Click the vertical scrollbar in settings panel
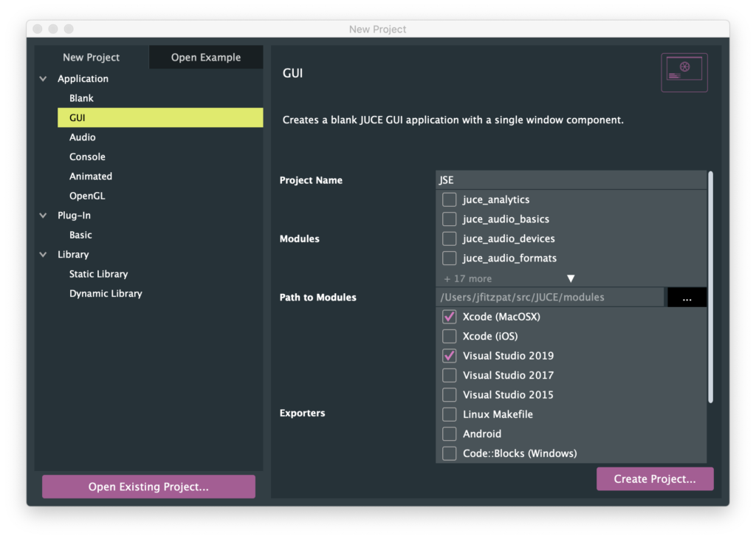This screenshot has width=756, height=539. tap(710, 286)
